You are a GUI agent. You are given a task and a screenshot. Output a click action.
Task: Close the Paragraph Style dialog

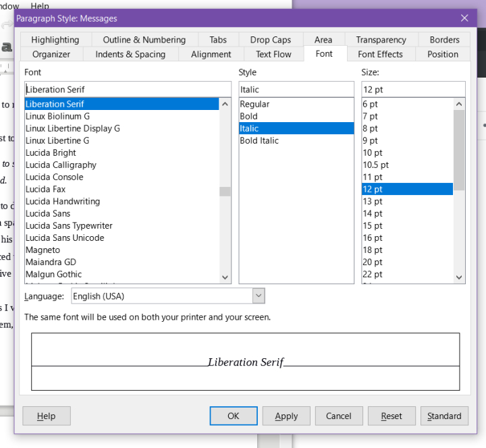(x=464, y=18)
